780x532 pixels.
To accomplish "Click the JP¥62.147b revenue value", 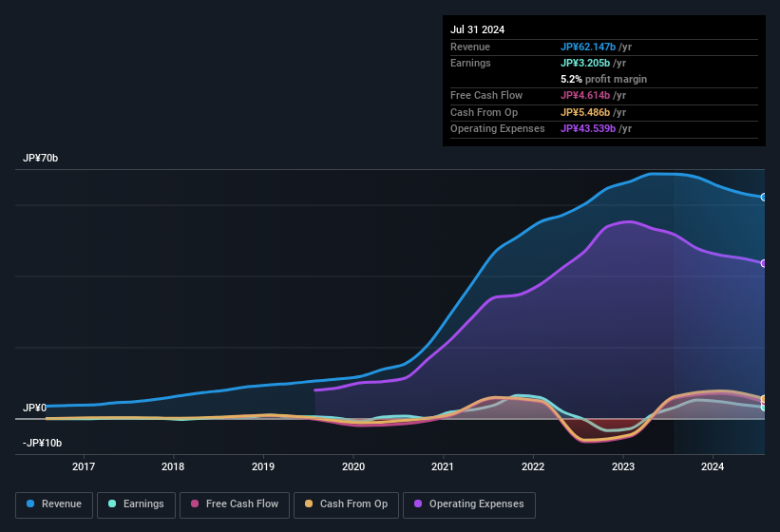I will [x=588, y=47].
